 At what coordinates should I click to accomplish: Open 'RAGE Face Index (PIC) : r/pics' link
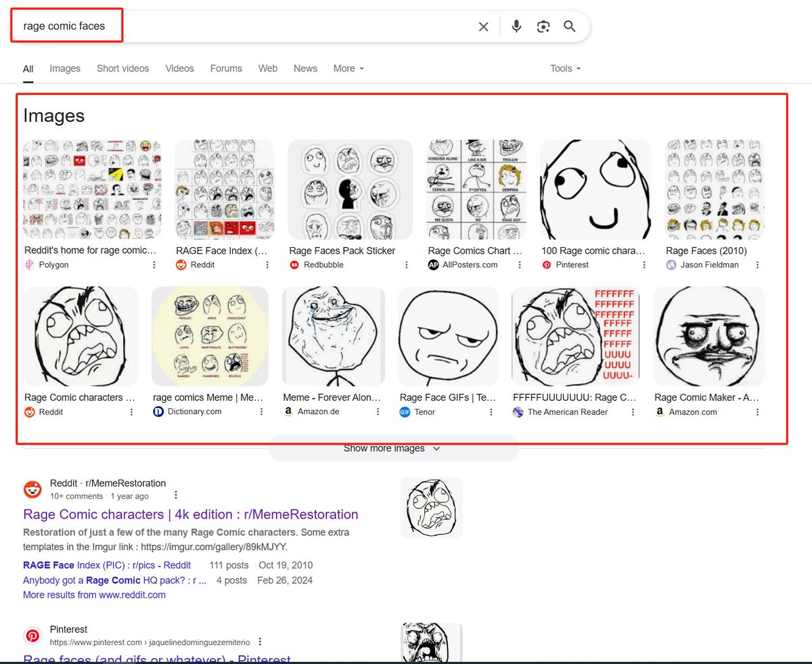(x=107, y=565)
